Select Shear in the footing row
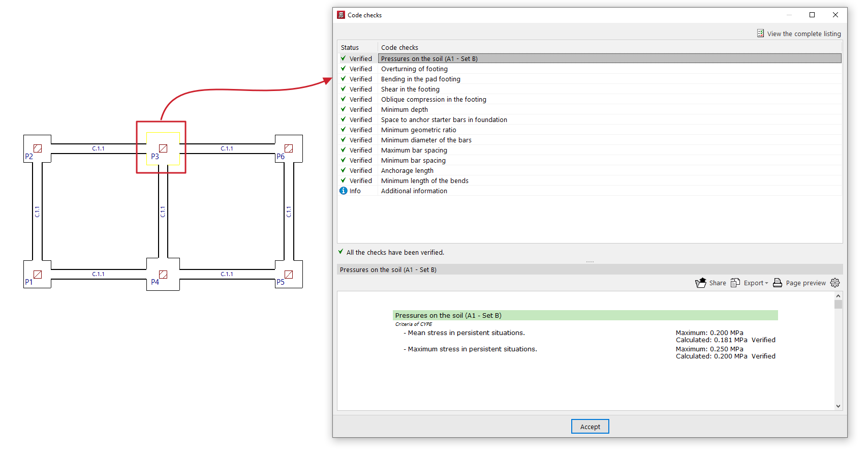This screenshot has width=868, height=453. 590,89
